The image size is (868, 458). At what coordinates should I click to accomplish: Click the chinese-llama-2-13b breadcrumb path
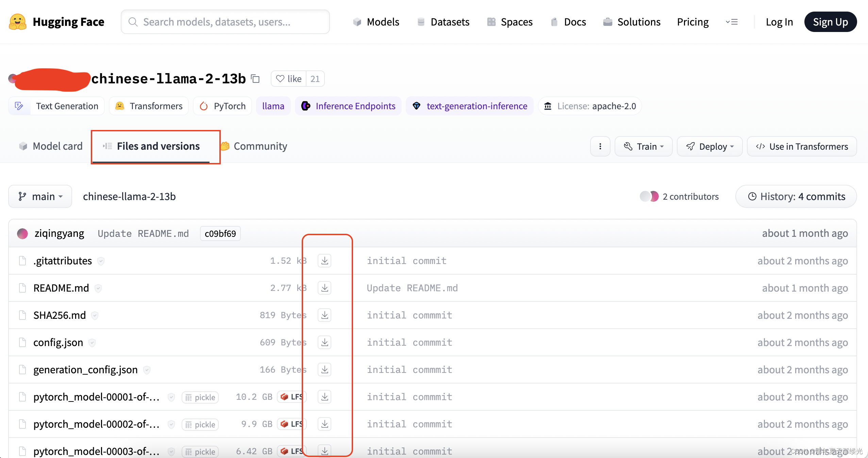coord(129,196)
